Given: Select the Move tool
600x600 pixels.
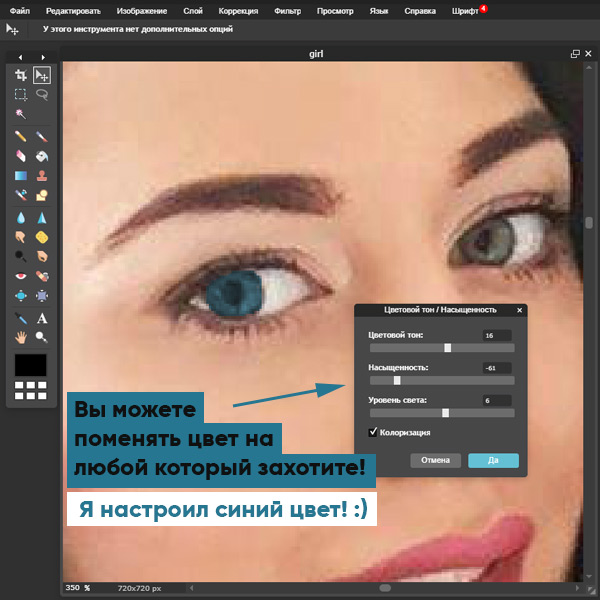Looking at the screenshot, I should tap(41, 75).
